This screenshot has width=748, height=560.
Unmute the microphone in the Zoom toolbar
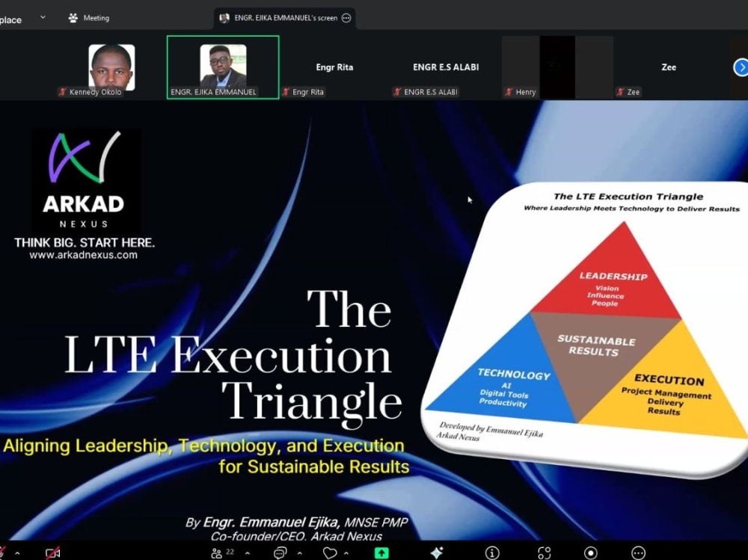[x=2, y=553]
